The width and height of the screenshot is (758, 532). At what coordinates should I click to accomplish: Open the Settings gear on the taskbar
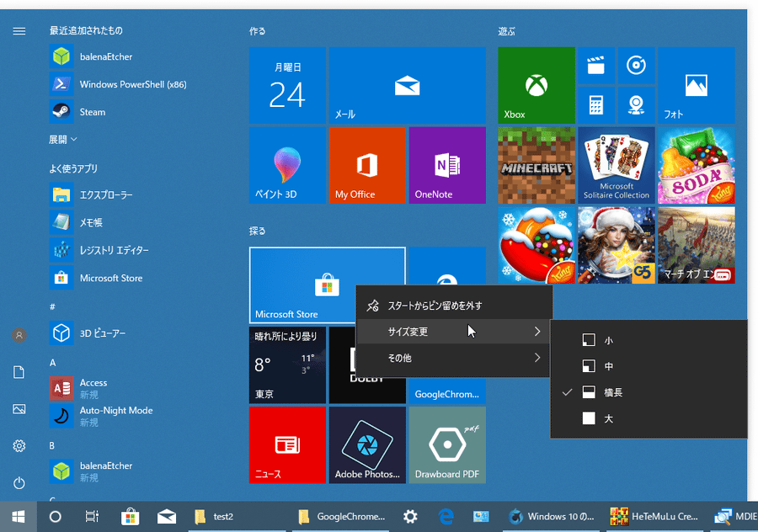click(410, 517)
